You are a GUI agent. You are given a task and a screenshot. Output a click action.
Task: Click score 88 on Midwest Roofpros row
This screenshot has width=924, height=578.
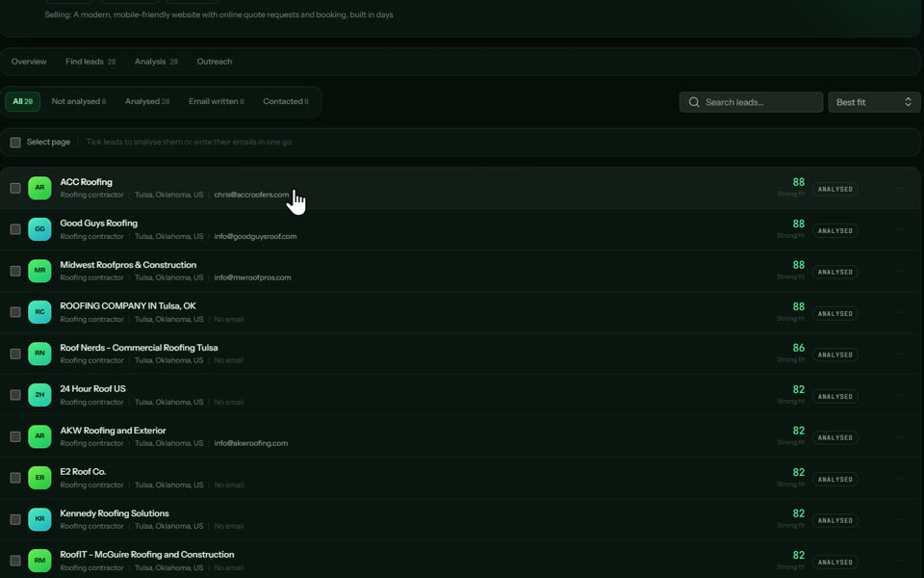(x=799, y=265)
